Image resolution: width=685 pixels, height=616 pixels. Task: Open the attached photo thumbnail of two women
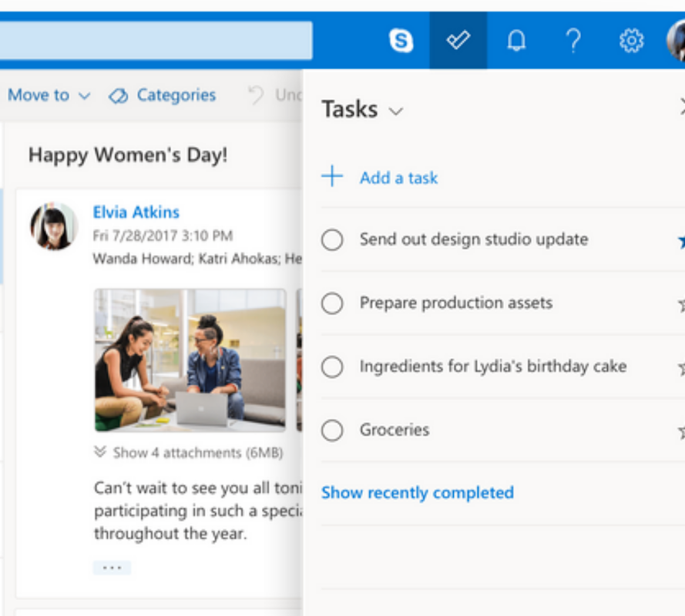click(190, 360)
